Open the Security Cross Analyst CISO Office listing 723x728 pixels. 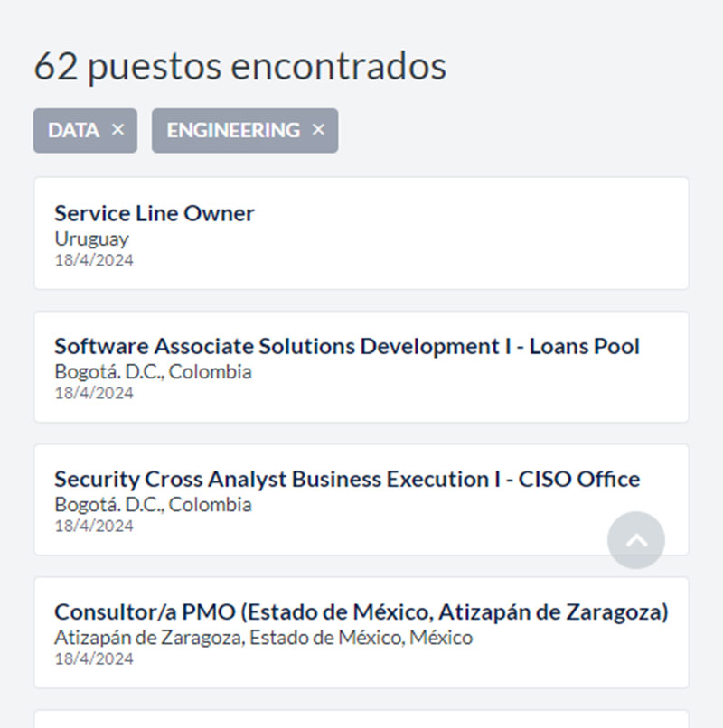[x=346, y=479]
